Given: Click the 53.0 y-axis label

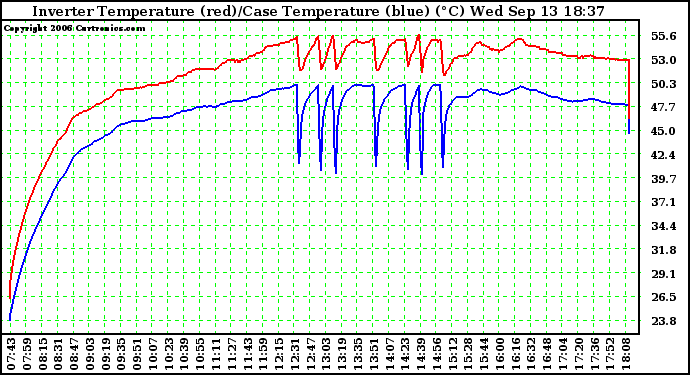Looking at the screenshot, I should (x=664, y=60).
